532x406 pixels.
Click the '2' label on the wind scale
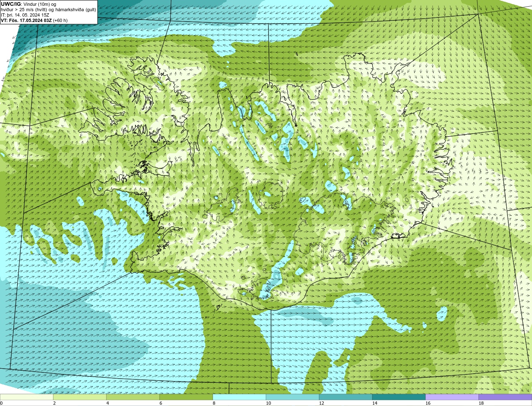[54, 403]
